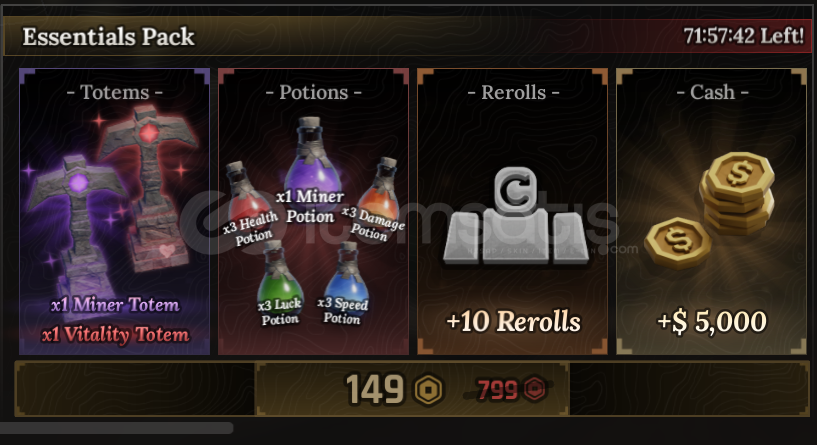Select the purple Miner Potion bottle

point(313,156)
